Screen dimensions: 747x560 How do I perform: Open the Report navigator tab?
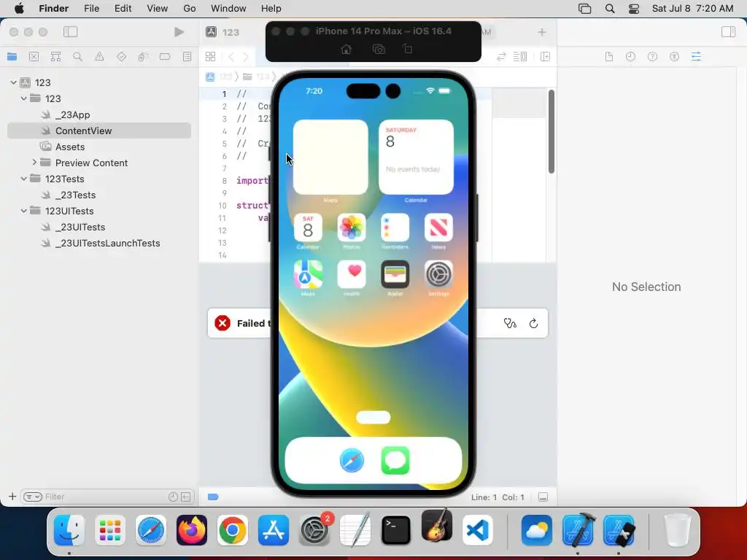(x=187, y=57)
